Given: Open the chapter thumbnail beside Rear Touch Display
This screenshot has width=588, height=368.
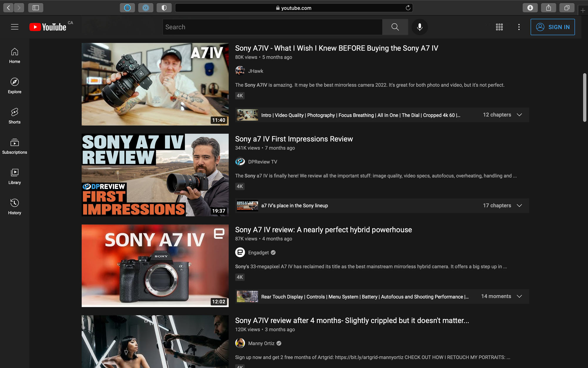Looking at the screenshot, I should tap(247, 296).
